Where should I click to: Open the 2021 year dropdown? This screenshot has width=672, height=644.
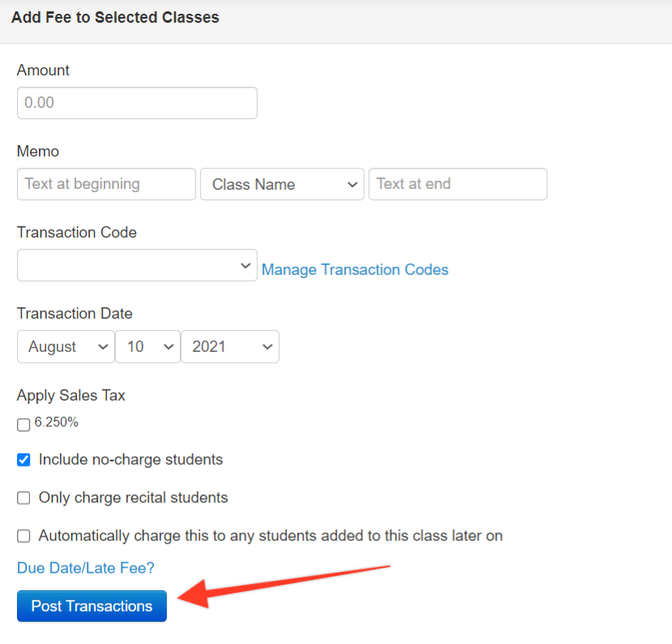230,346
